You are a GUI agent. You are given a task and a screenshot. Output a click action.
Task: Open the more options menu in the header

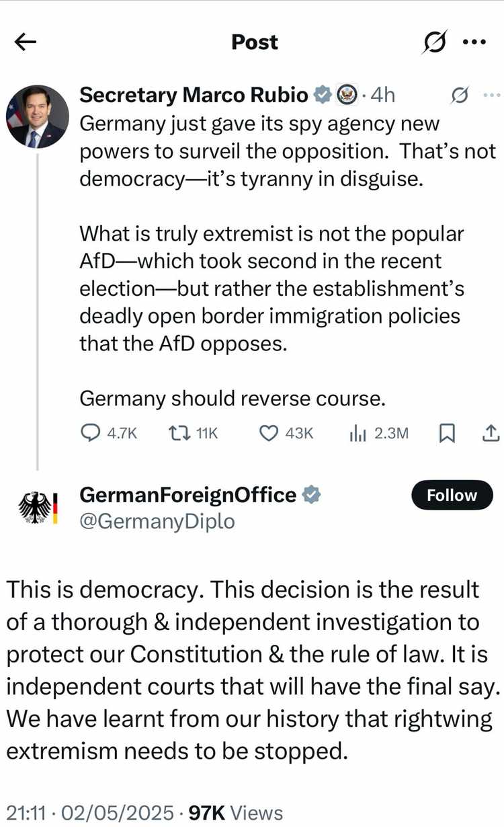point(474,42)
